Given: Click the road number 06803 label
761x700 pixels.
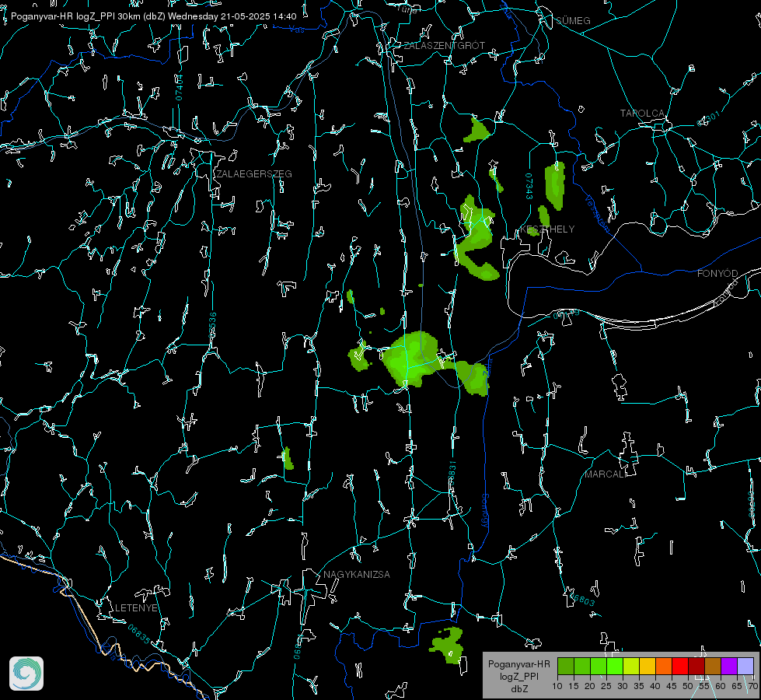Looking at the screenshot, I should (x=582, y=599).
